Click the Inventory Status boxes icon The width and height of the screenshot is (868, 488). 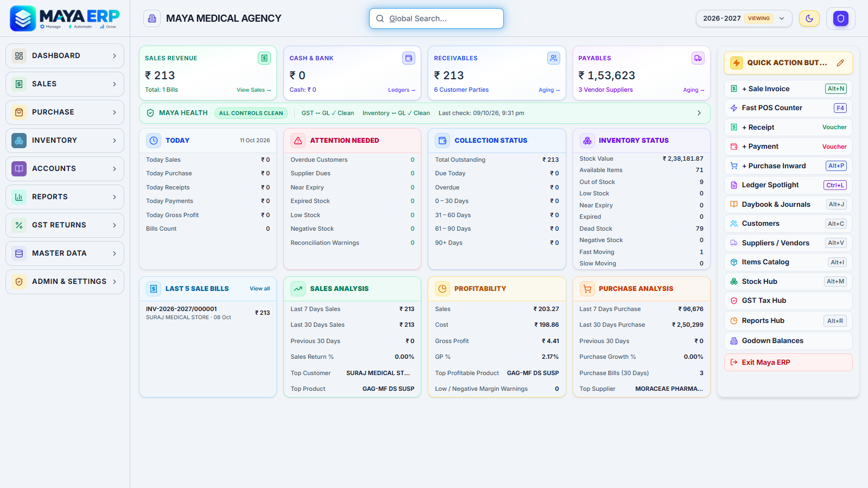587,141
